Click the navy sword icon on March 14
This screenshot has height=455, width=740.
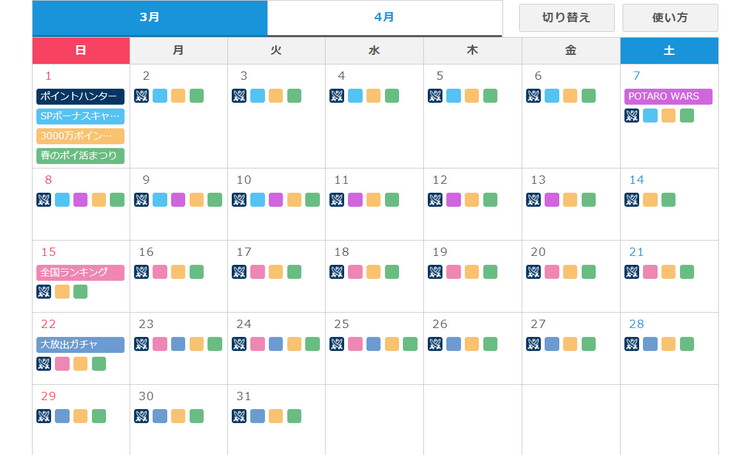(631, 200)
